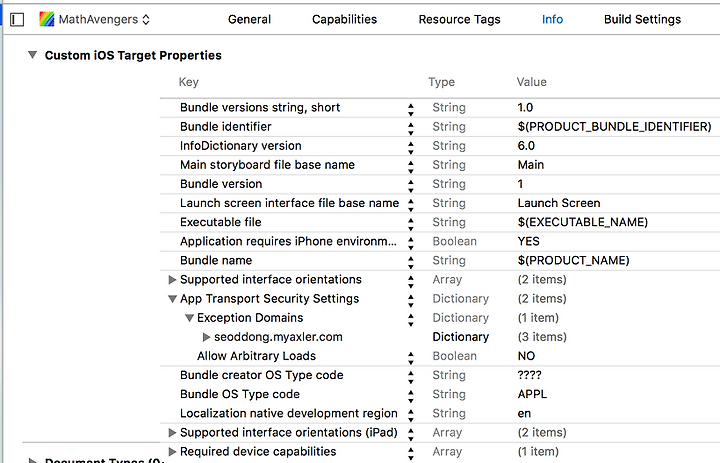Click the MathAvengers app icon
This screenshot has height=463, width=720.
47,19
